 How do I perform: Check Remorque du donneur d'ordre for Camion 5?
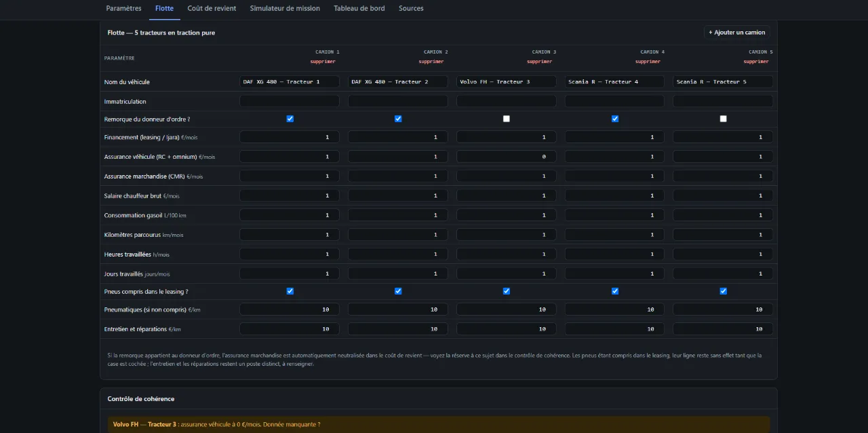click(x=724, y=119)
